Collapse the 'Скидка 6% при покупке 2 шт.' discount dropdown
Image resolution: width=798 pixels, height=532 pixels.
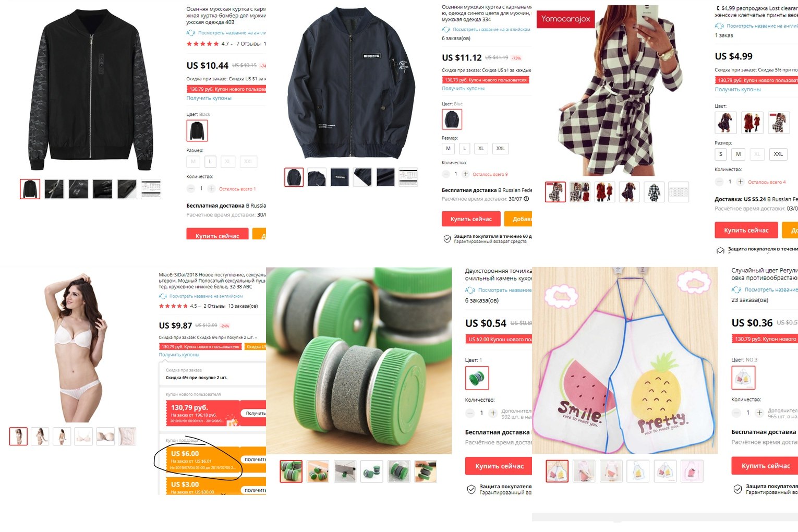pyautogui.click(x=256, y=338)
